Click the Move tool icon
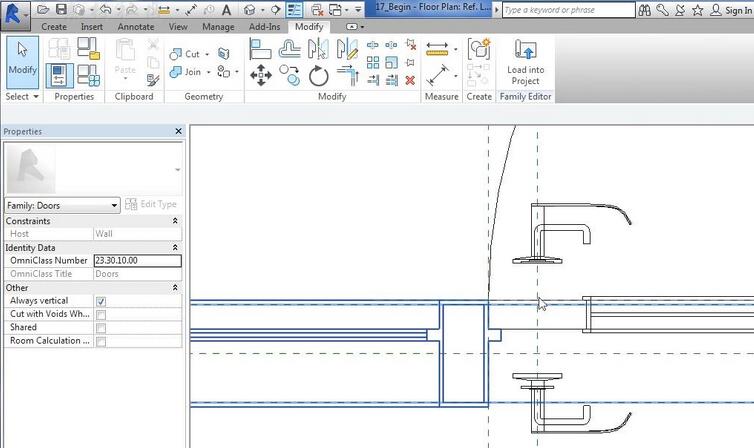This screenshot has height=448, width=754. [x=261, y=75]
